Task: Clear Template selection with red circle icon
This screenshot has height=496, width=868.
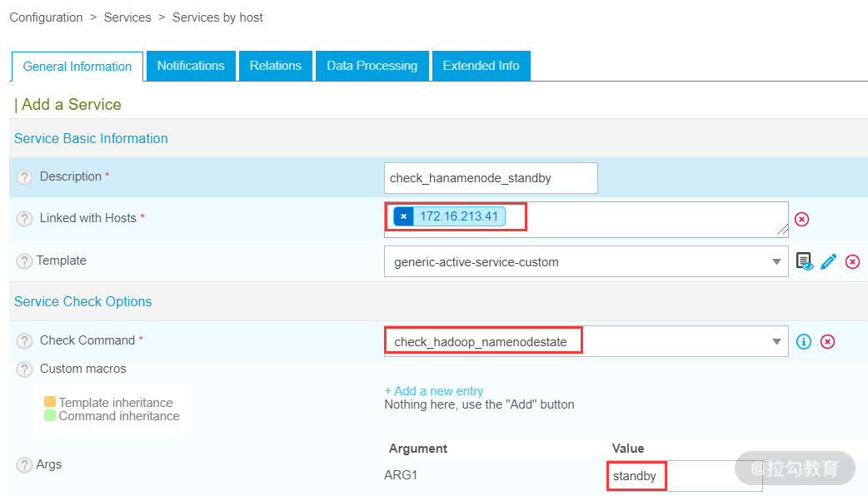Action: tap(852, 261)
